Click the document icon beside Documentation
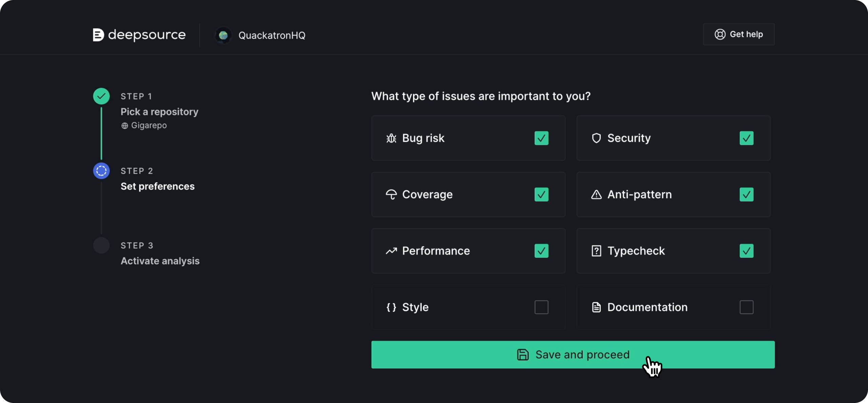The height and width of the screenshot is (403, 868). (x=596, y=307)
